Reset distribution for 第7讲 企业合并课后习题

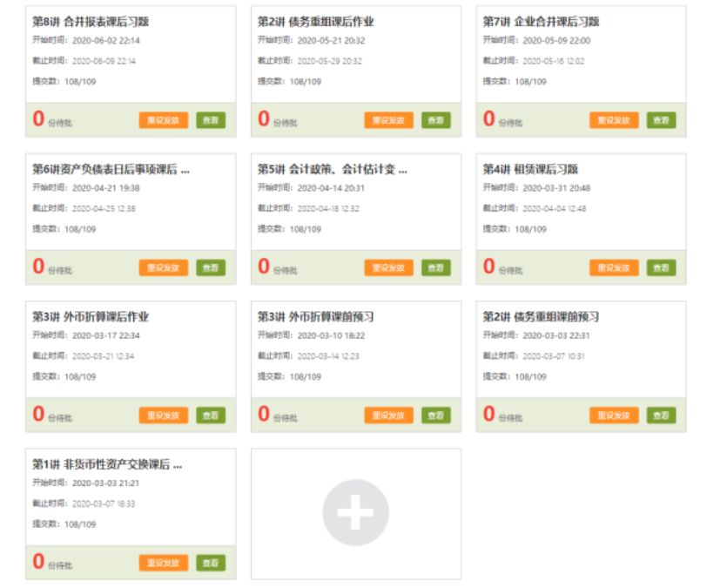click(613, 120)
